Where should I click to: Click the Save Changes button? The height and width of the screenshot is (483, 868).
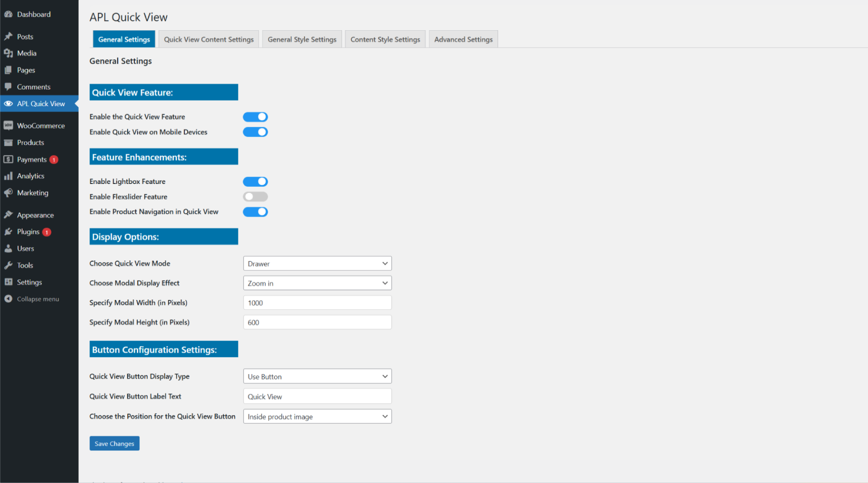115,443
